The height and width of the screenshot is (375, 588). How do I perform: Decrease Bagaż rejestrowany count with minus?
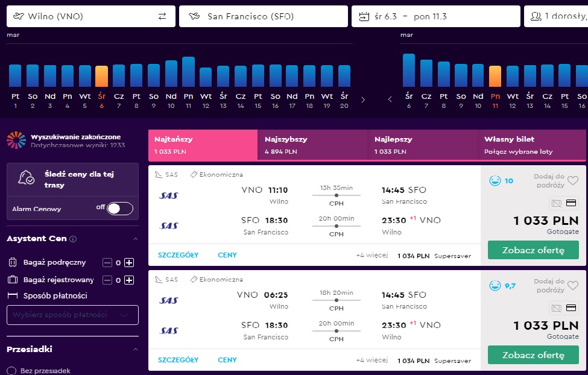point(107,280)
